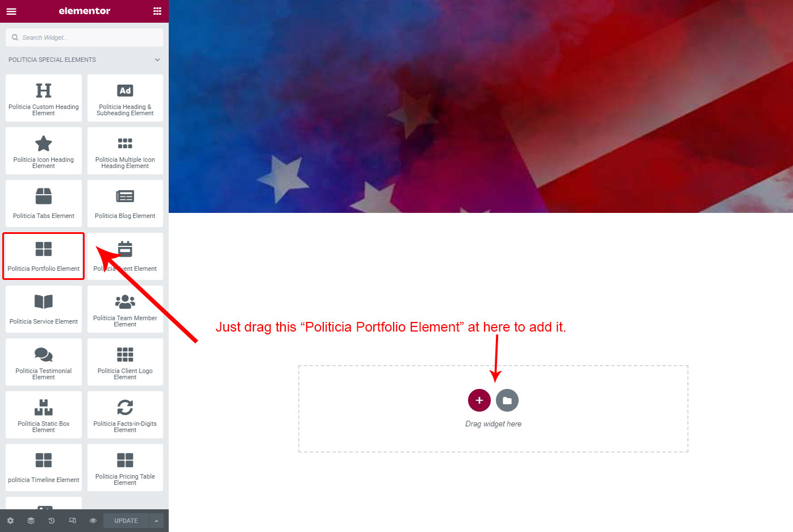Select Politicia Custom Heading Element widget
Viewport: 793px width, 532px height.
coord(44,98)
